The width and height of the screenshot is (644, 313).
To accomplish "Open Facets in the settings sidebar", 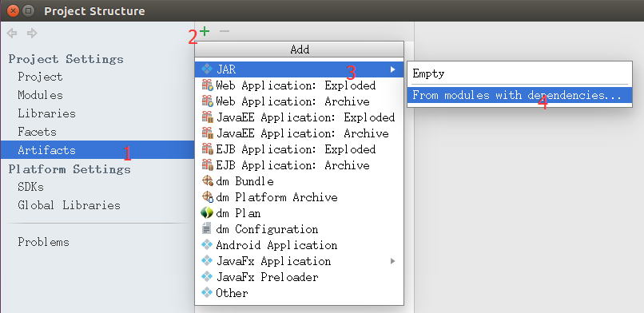I will pos(97,132).
